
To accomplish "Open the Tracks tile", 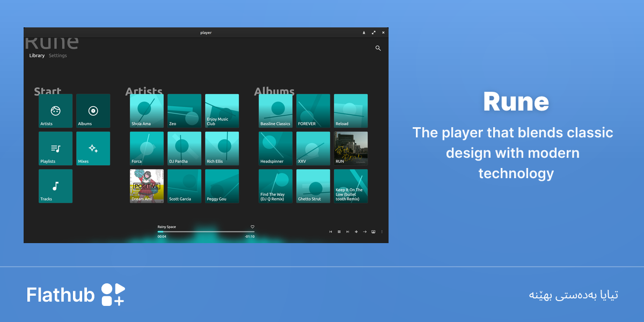I will click(55, 186).
